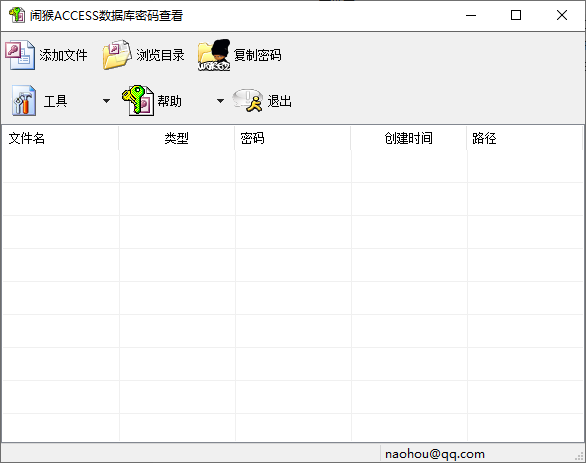
Task: Click the 帮助 green key icon
Action: point(138,100)
